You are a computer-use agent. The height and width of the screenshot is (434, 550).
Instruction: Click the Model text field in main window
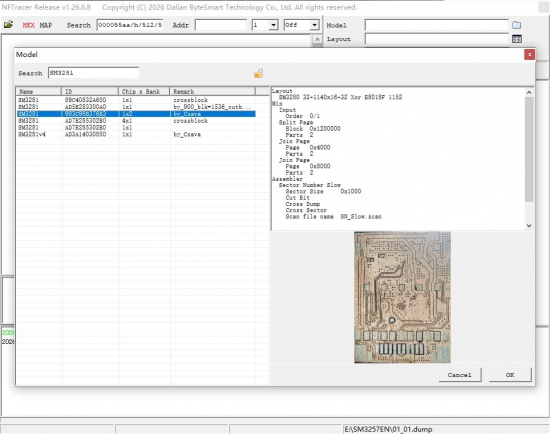click(x=436, y=25)
